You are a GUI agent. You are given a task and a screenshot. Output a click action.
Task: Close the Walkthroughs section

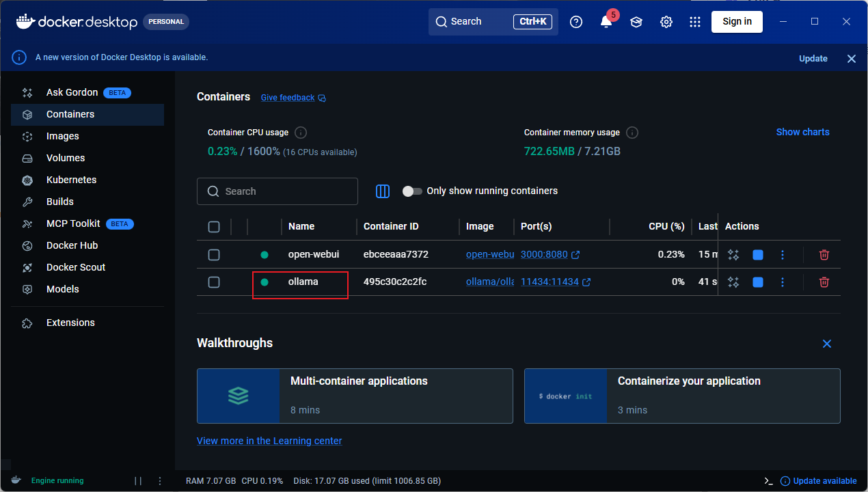[827, 344]
